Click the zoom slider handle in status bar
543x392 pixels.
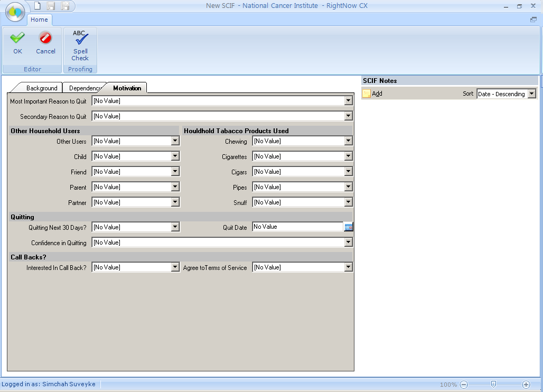tap(493, 385)
